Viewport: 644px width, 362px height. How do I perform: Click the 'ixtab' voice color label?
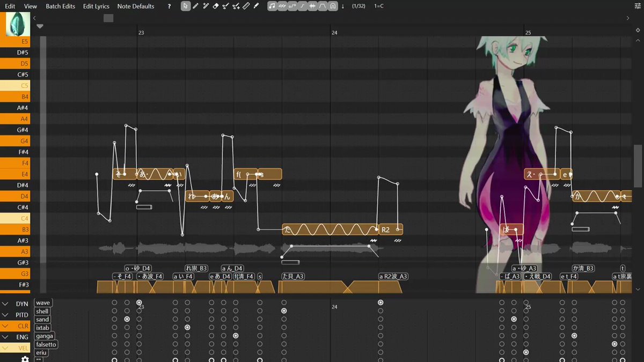pos(42,328)
